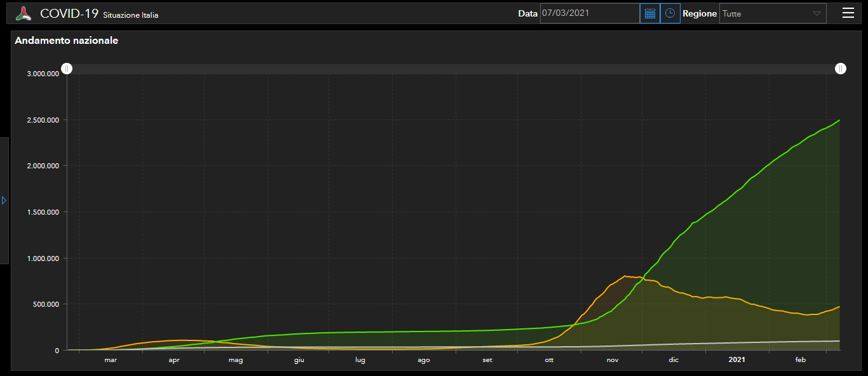Screen dimensions: 868x376
Task: Focus the Data field showing 07/03/2021
Action: [589, 13]
